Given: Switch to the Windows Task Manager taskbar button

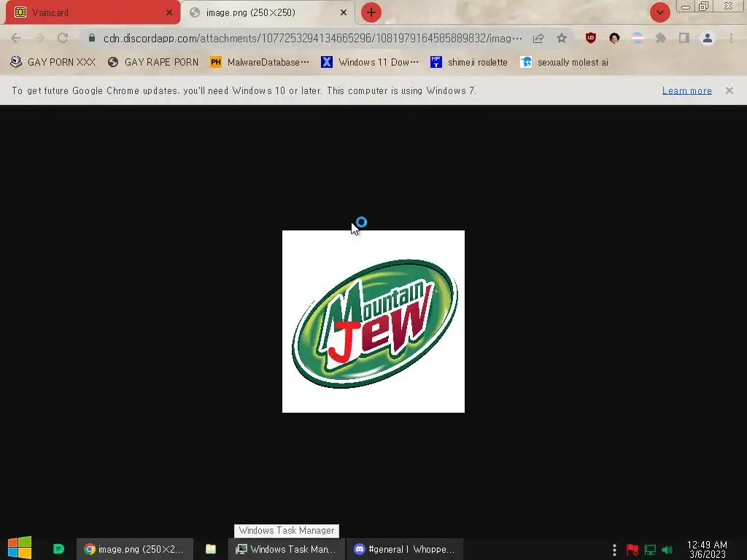Looking at the screenshot, I should (286, 549).
